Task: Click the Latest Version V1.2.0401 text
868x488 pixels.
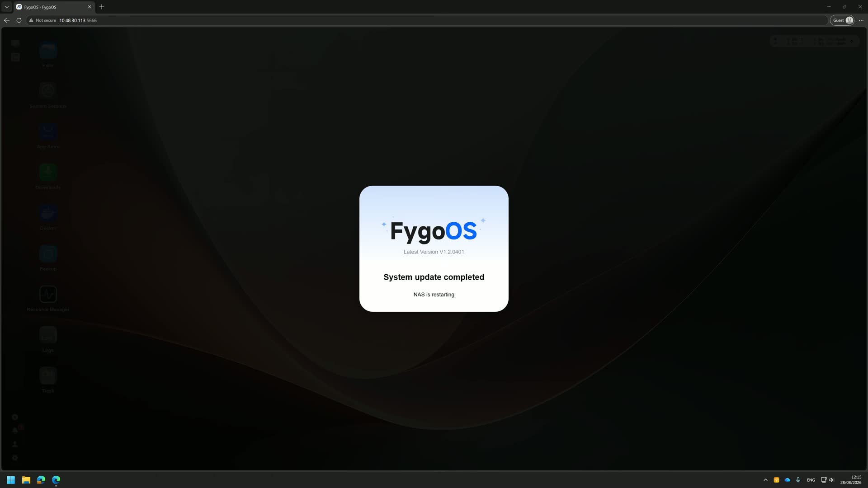Action: click(434, 252)
